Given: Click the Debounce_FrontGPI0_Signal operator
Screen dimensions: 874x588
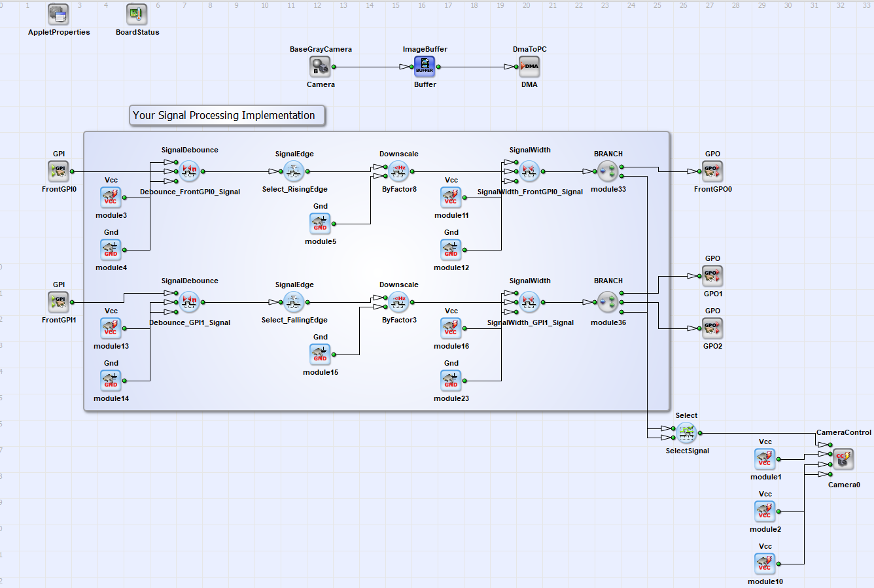Looking at the screenshot, I should pos(190,171).
